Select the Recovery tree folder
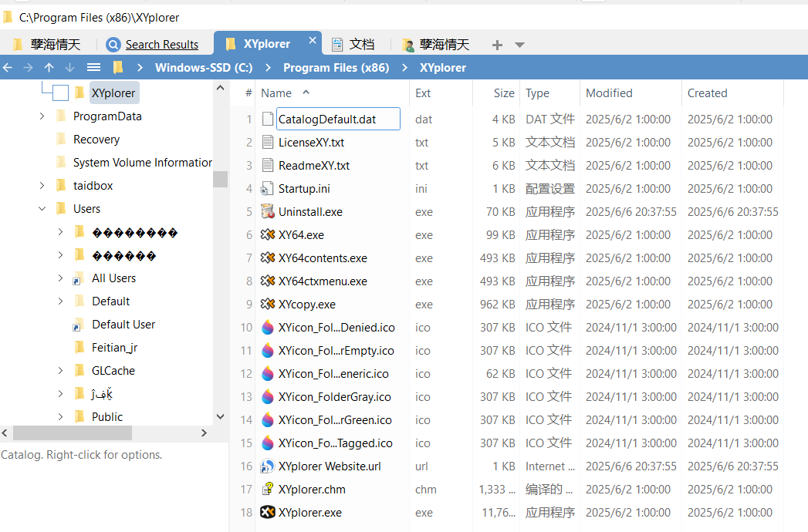Viewport: 808px width, 532px height. tap(96, 140)
